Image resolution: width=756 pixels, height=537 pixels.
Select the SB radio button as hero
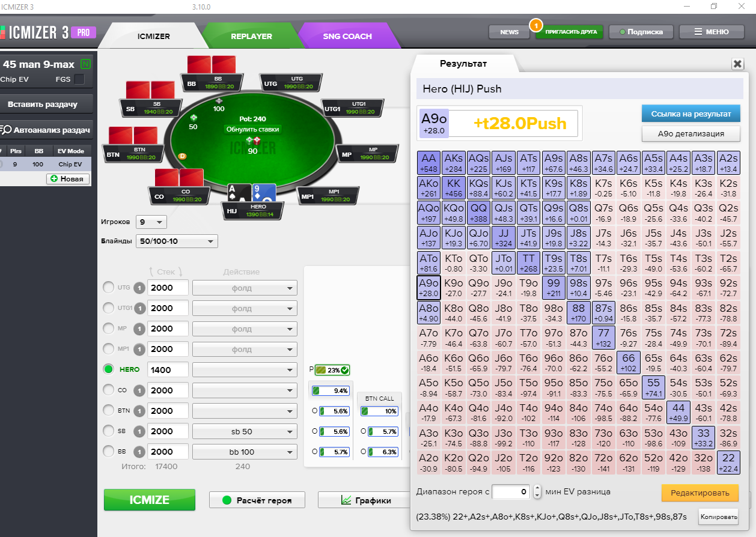(108, 431)
